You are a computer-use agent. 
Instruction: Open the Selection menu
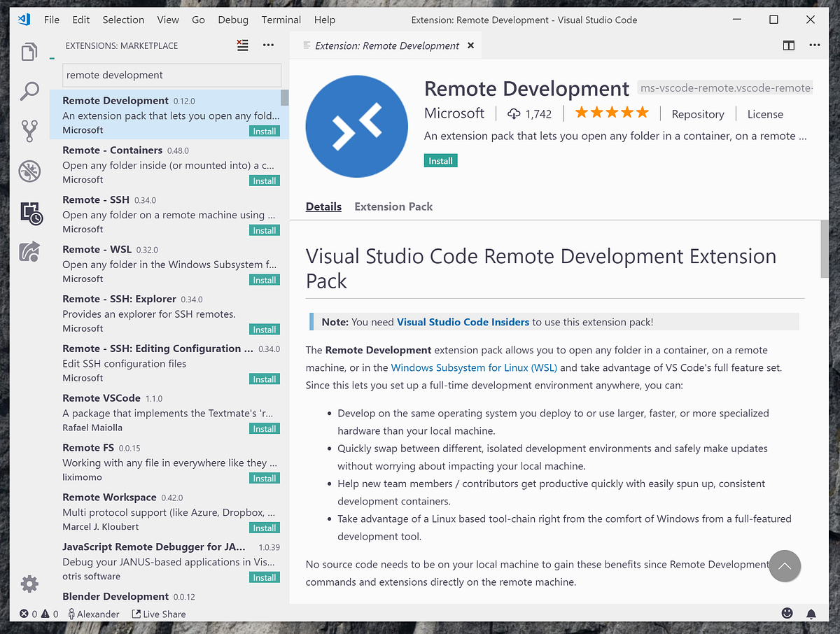coord(123,20)
